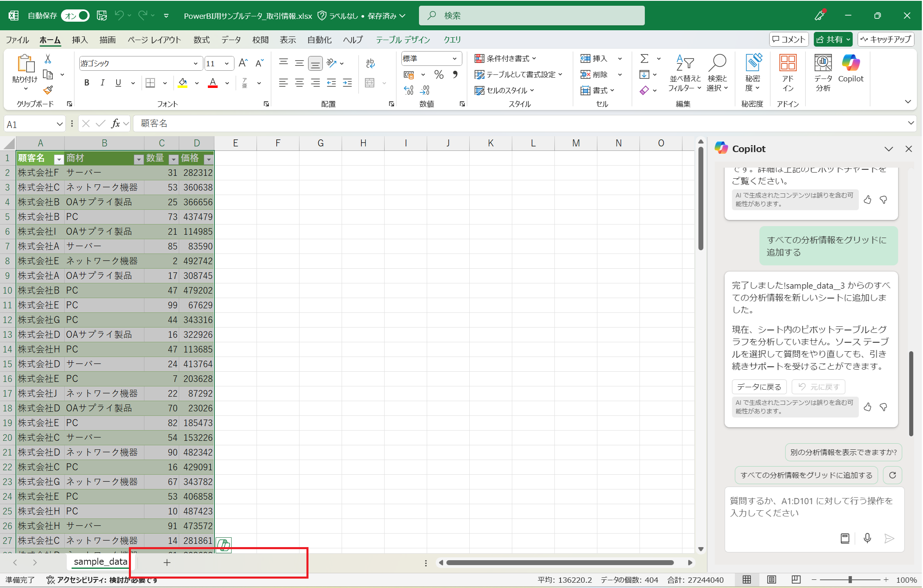This screenshot has height=588, width=923.
Task: Switch to the データ tab
Action: [231, 40]
